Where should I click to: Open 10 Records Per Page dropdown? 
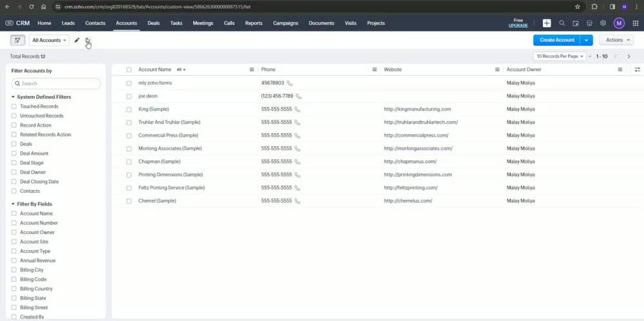click(560, 56)
